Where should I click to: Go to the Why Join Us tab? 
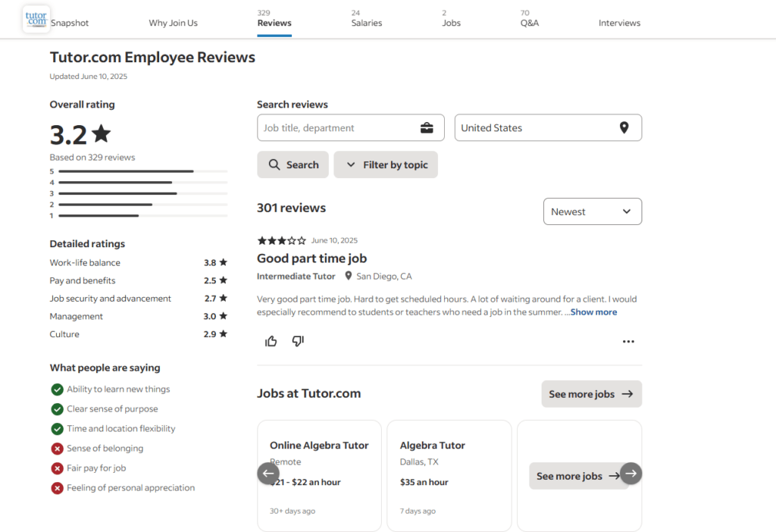click(173, 23)
